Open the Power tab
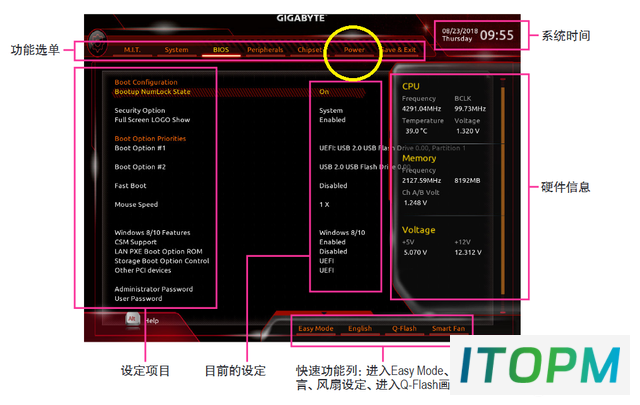The height and width of the screenshot is (405, 640). click(x=354, y=50)
